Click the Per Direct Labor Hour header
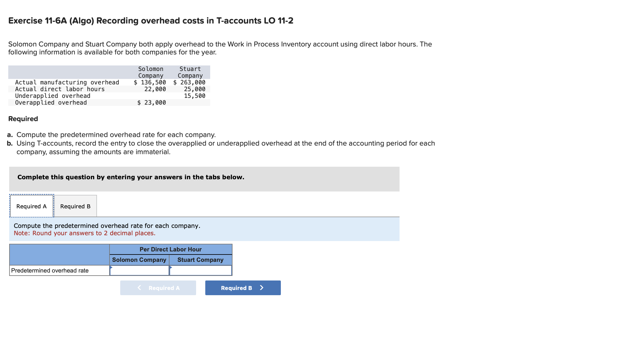Image resolution: width=640 pixels, height=364 pixels. click(x=170, y=249)
